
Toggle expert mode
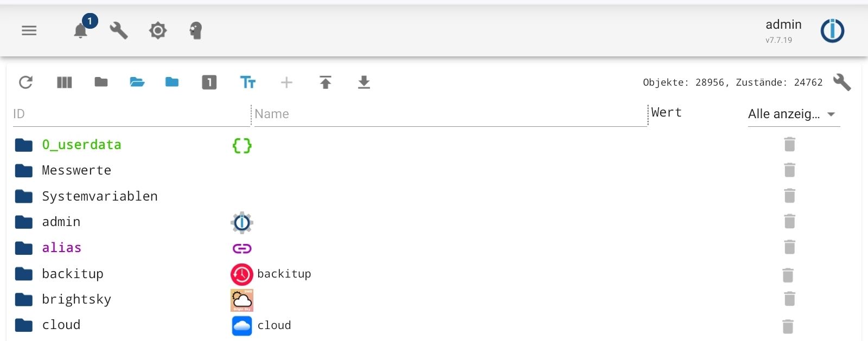[196, 31]
